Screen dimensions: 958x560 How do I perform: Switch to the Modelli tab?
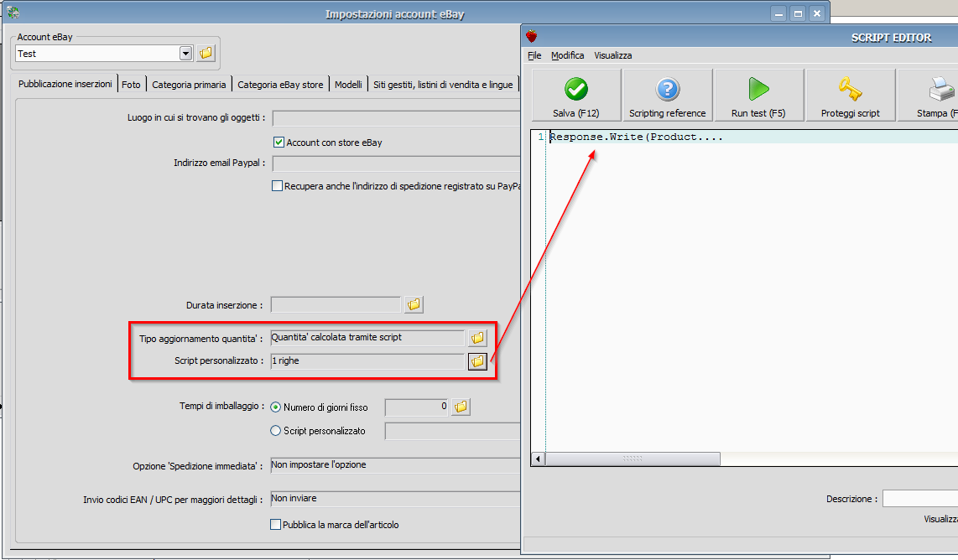click(x=348, y=85)
